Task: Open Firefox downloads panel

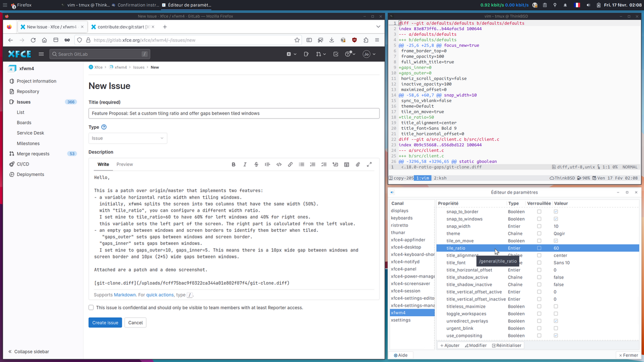Action: tap(332, 40)
